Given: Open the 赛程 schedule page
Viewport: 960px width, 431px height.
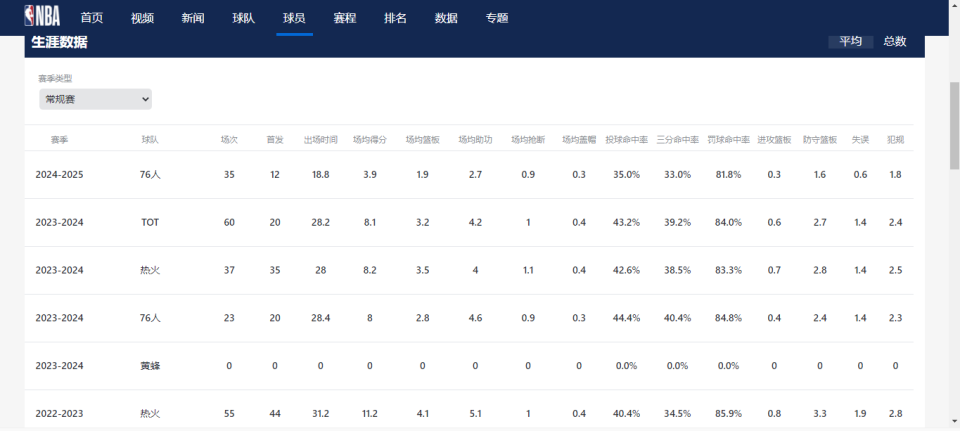Looking at the screenshot, I should (345, 18).
